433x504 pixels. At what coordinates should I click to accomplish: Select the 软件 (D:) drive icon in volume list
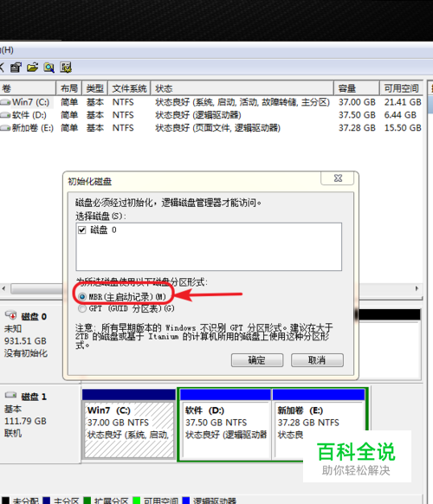tap(5, 115)
